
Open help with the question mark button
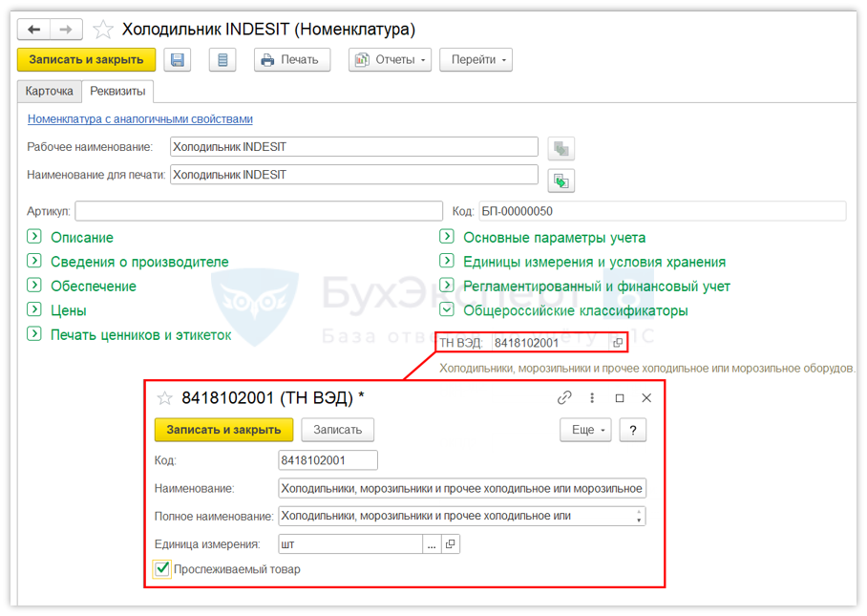tap(632, 430)
